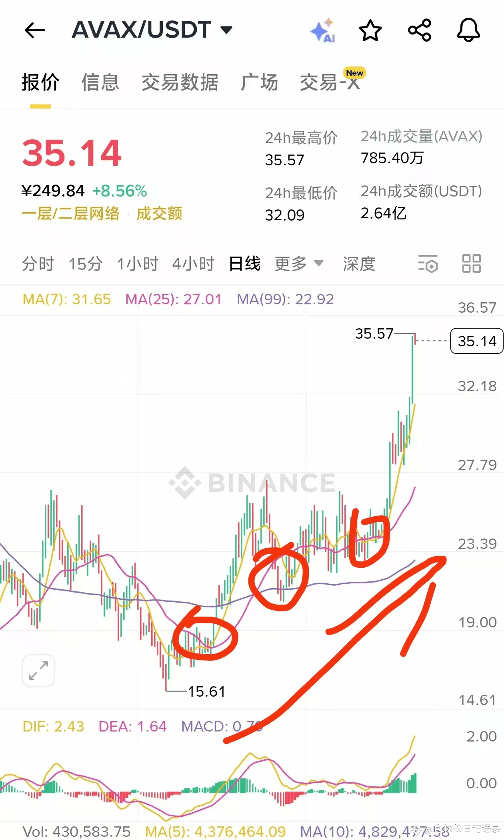Screen dimensions: 504x840
Task: Add AVAX/USDT to favorites with star
Action: (370, 30)
